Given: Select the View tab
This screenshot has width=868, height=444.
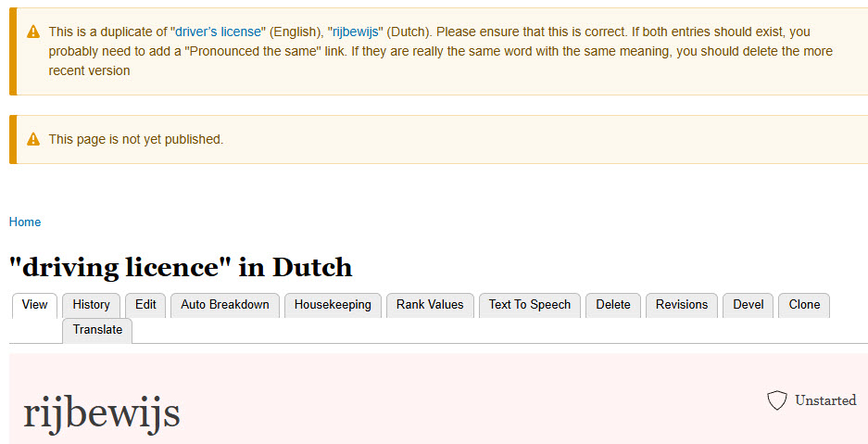Looking at the screenshot, I should tap(34, 305).
